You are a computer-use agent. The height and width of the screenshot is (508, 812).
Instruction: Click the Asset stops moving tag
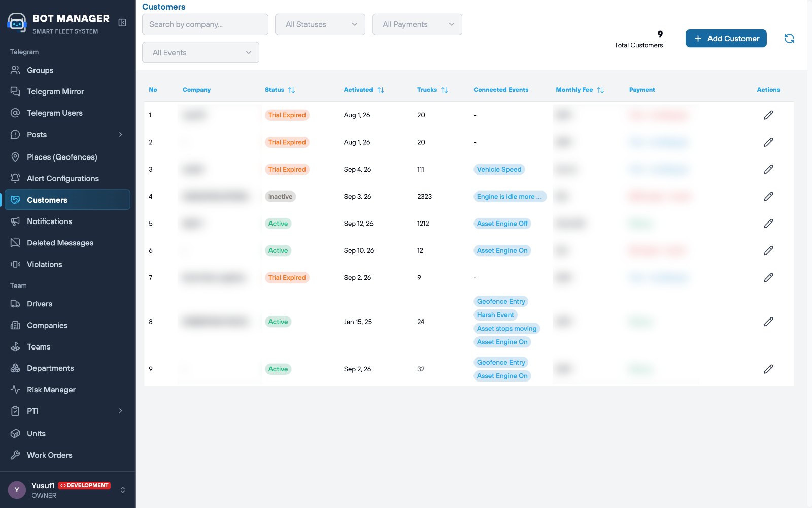[x=506, y=329]
